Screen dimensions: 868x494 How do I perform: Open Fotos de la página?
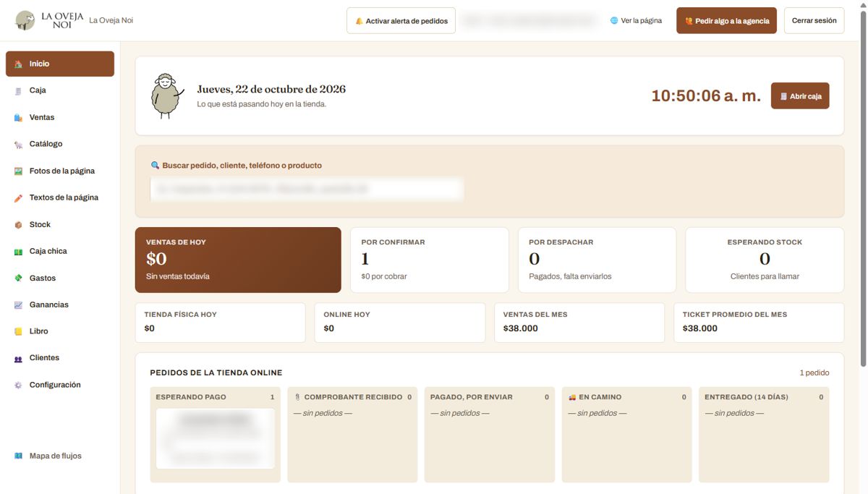tap(60, 171)
